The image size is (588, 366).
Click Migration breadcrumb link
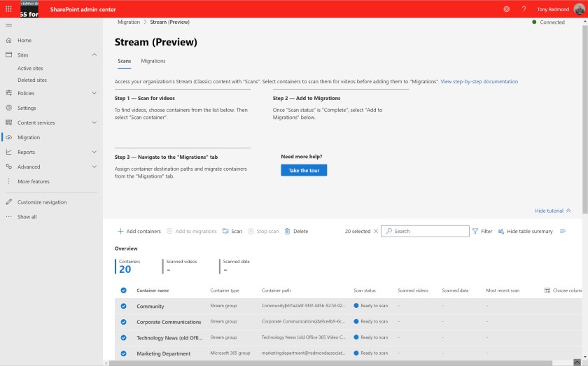pyautogui.click(x=129, y=22)
